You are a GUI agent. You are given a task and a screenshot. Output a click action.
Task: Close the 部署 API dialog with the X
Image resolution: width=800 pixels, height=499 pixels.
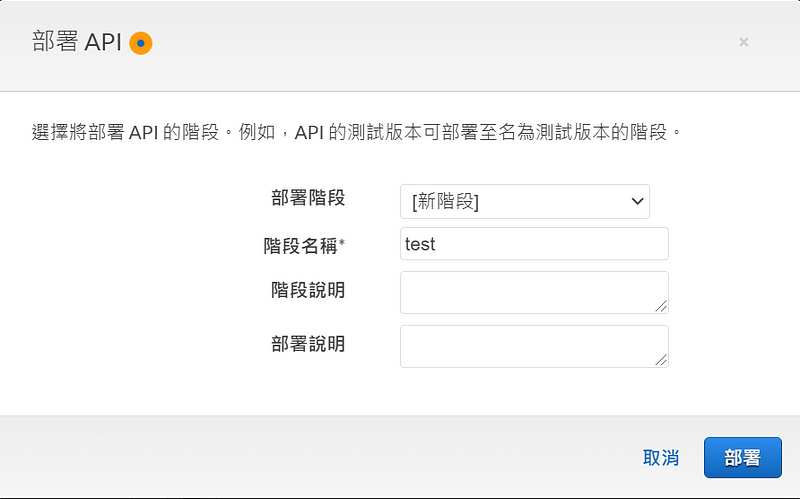click(x=743, y=42)
